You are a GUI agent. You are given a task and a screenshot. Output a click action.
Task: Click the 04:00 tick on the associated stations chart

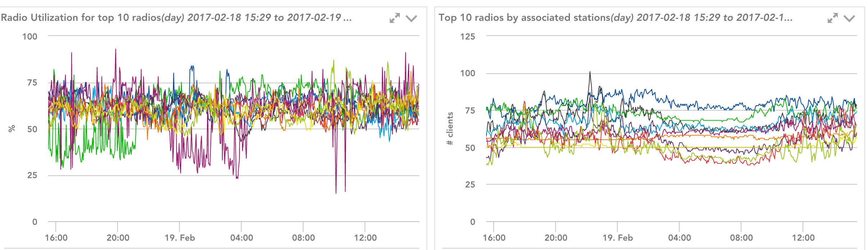(679, 237)
